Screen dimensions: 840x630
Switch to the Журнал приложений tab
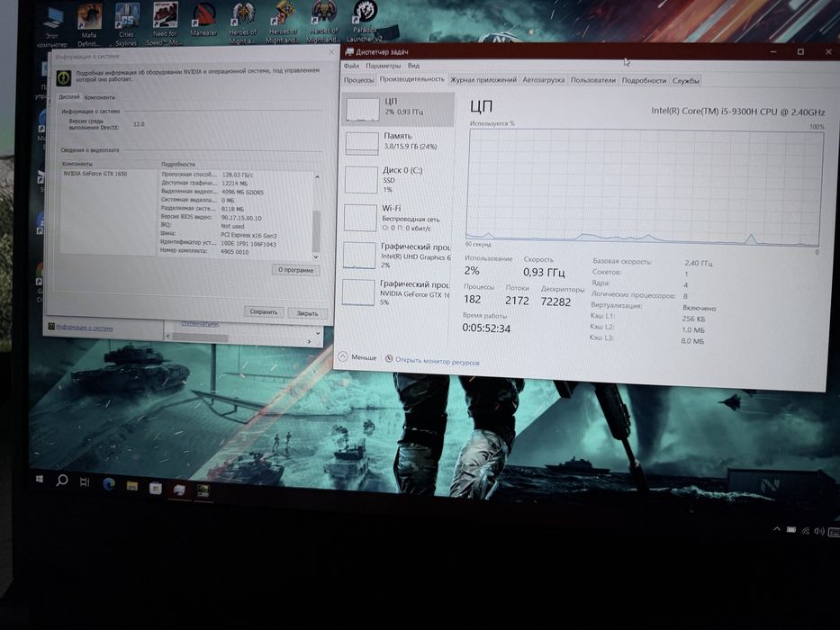[x=483, y=80]
